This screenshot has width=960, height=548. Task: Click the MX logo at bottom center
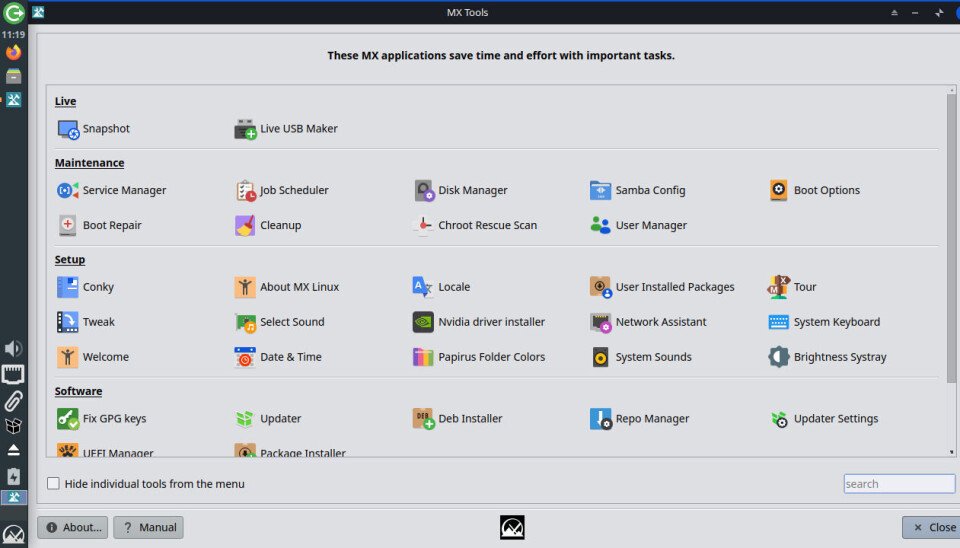512,527
